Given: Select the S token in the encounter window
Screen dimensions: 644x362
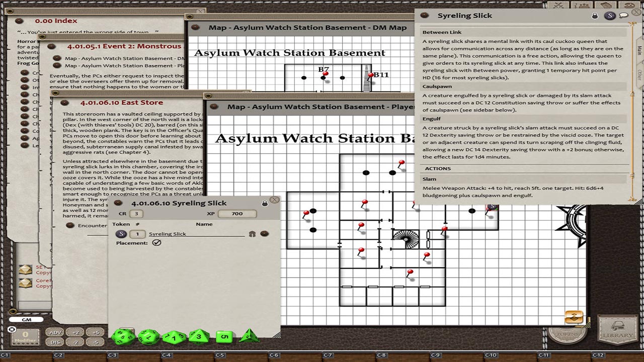Looking at the screenshot, I should click(121, 233).
